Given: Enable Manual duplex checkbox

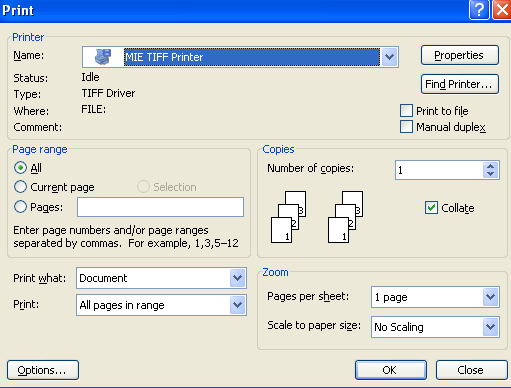Looking at the screenshot, I should 406,127.
